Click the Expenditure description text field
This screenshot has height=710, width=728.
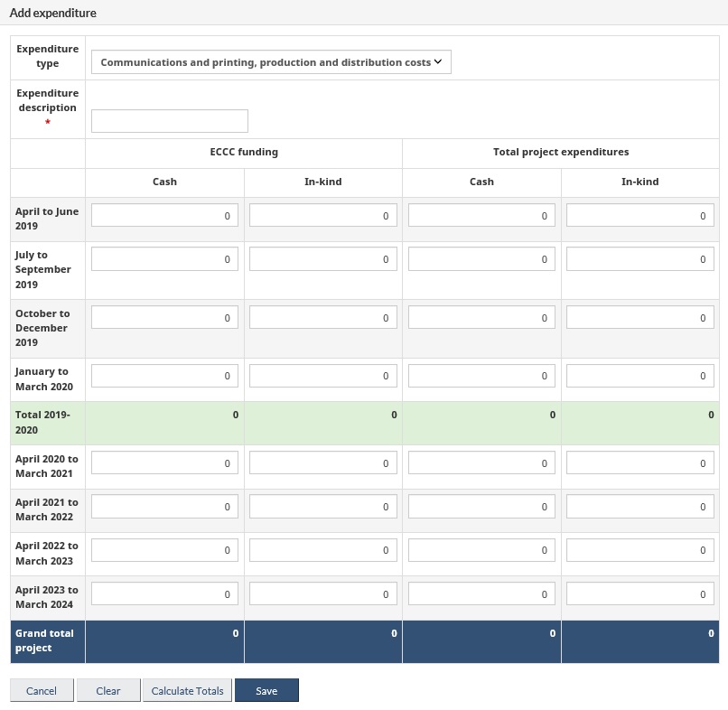tap(170, 121)
